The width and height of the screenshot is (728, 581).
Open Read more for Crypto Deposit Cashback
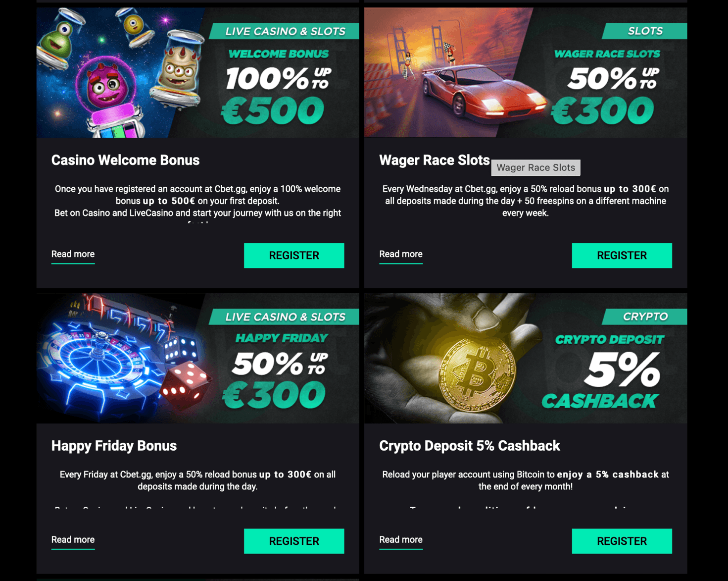[x=401, y=540]
